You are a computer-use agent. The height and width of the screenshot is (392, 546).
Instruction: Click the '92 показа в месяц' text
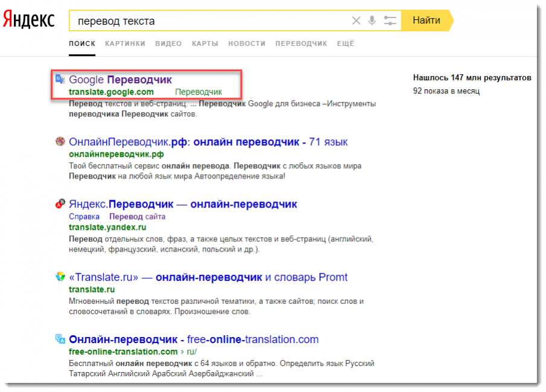(x=446, y=91)
